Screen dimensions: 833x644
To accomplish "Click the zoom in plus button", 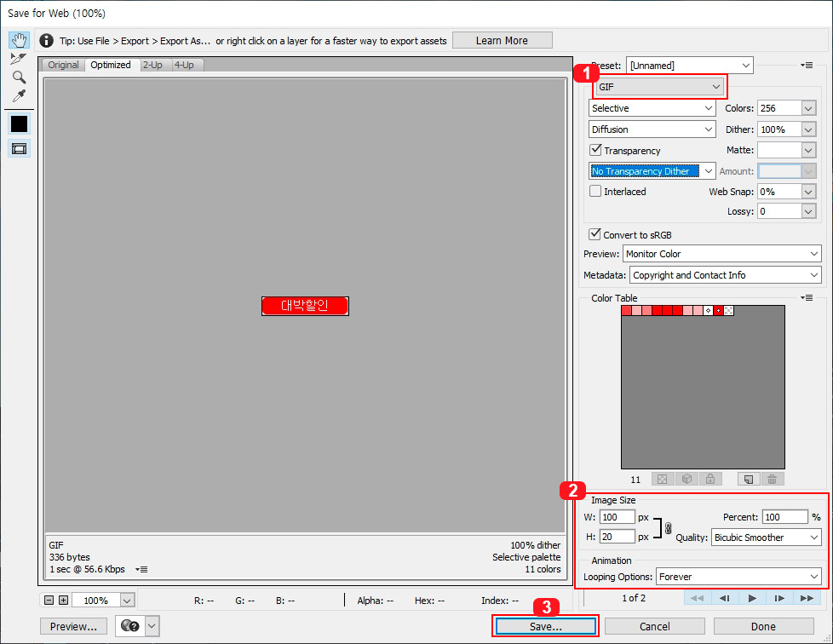I will tap(63, 600).
